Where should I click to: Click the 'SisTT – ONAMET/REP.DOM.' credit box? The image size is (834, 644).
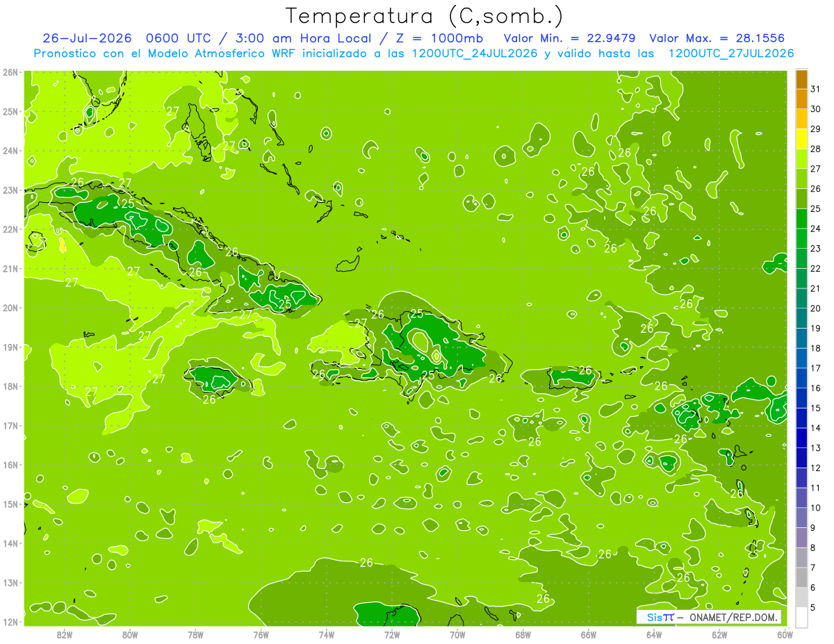pos(709,617)
